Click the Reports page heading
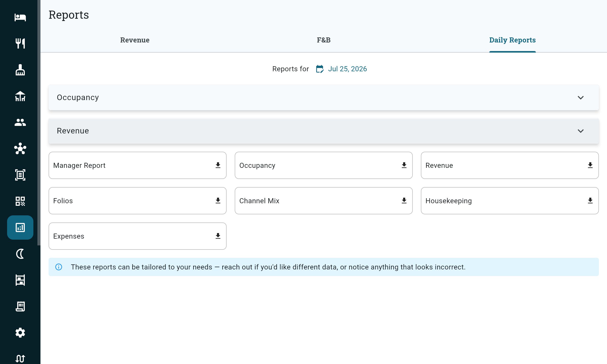The width and height of the screenshot is (607, 364). [x=69, y=15]
